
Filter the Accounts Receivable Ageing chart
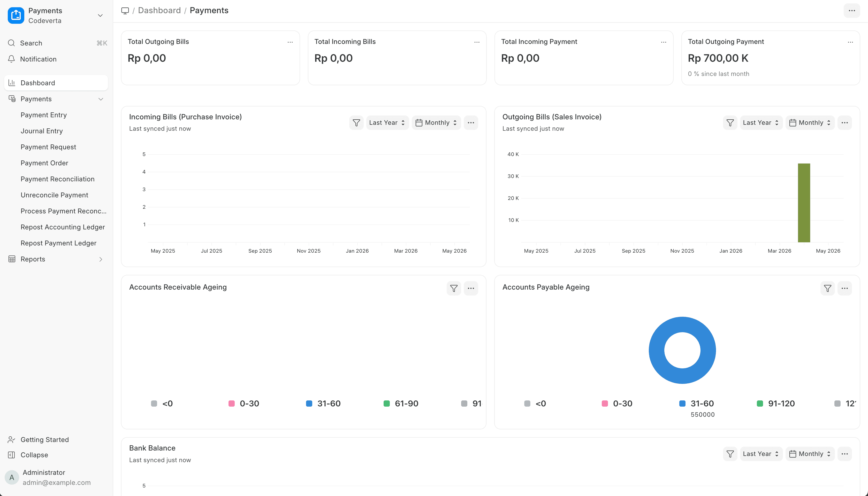click(x=454, y=288)
